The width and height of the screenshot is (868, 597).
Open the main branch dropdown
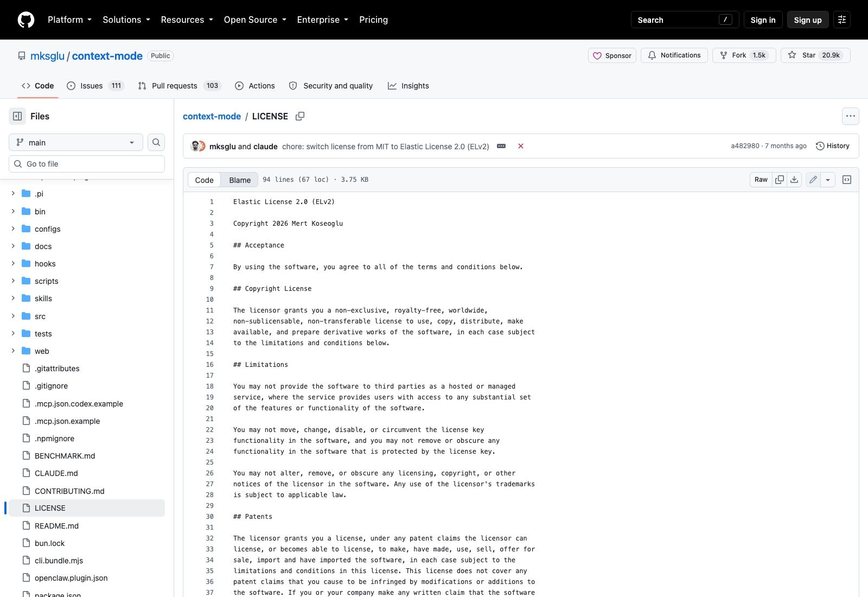[76, 142]
